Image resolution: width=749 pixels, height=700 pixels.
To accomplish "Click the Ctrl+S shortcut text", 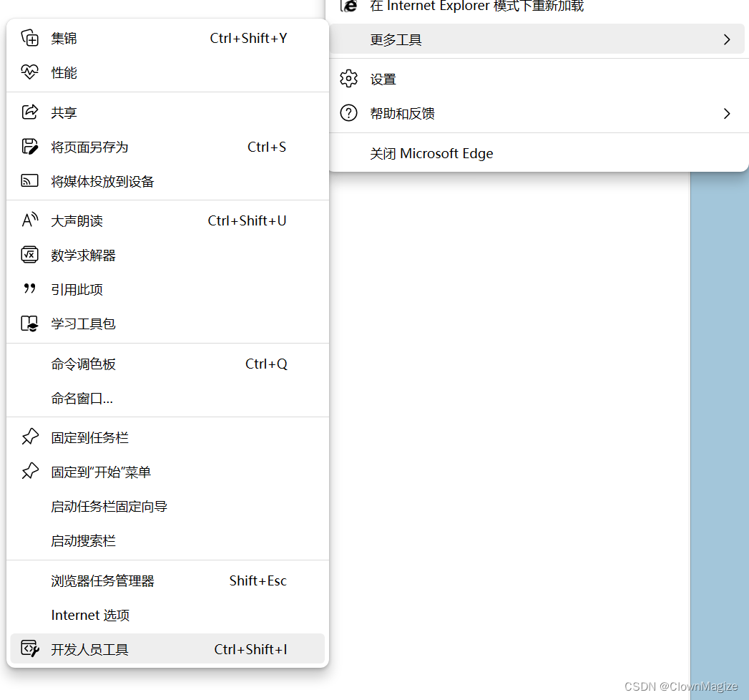I will [x=267, y=147].
